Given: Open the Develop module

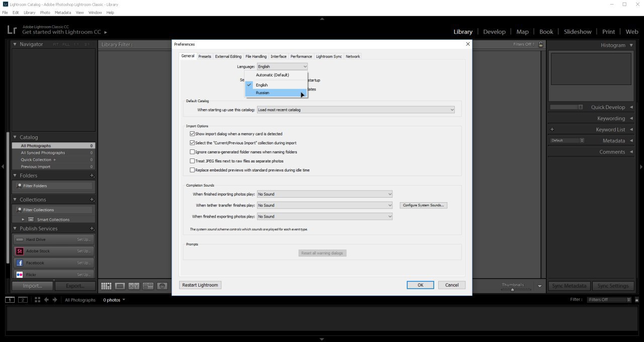Looking at the screenshot, I should (x=494, y=32).
